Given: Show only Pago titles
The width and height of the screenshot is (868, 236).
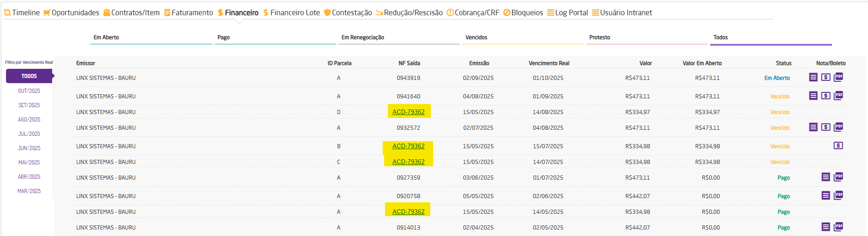Looking at the screenshot, I should [x=275, y=37].
